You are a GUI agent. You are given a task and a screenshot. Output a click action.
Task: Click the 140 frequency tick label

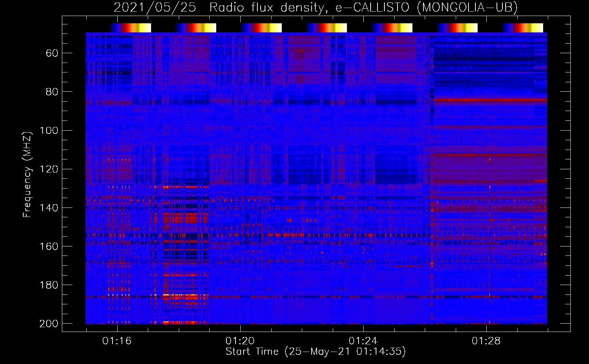[x=49, y=207]
